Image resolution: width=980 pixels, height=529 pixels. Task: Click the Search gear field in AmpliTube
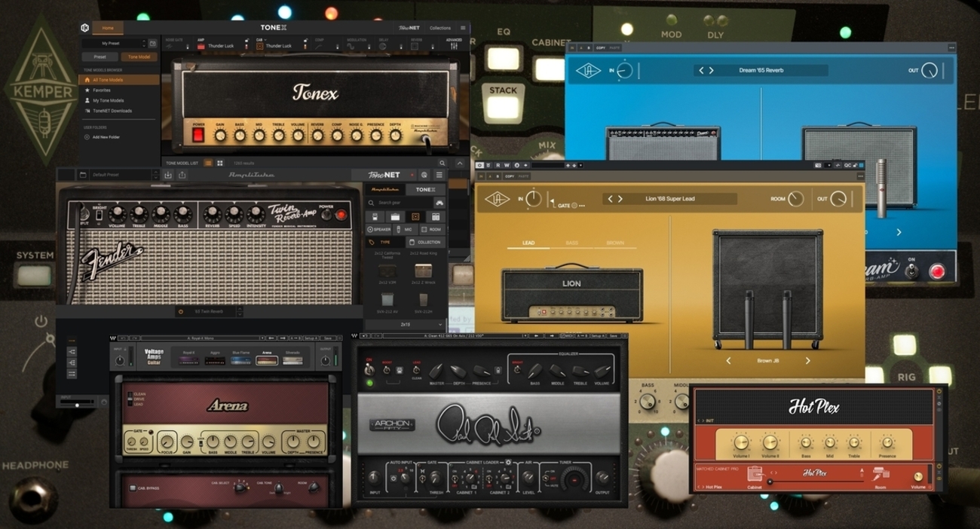pos(400,203)
